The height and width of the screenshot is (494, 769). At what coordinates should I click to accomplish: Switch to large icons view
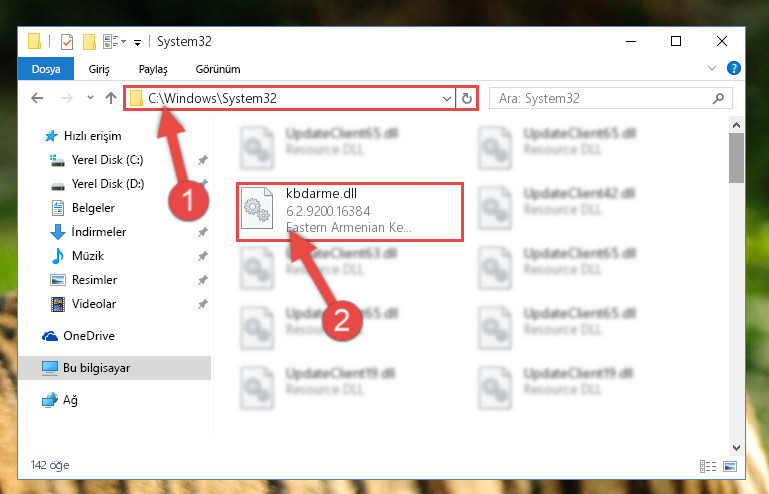(730, 466)
